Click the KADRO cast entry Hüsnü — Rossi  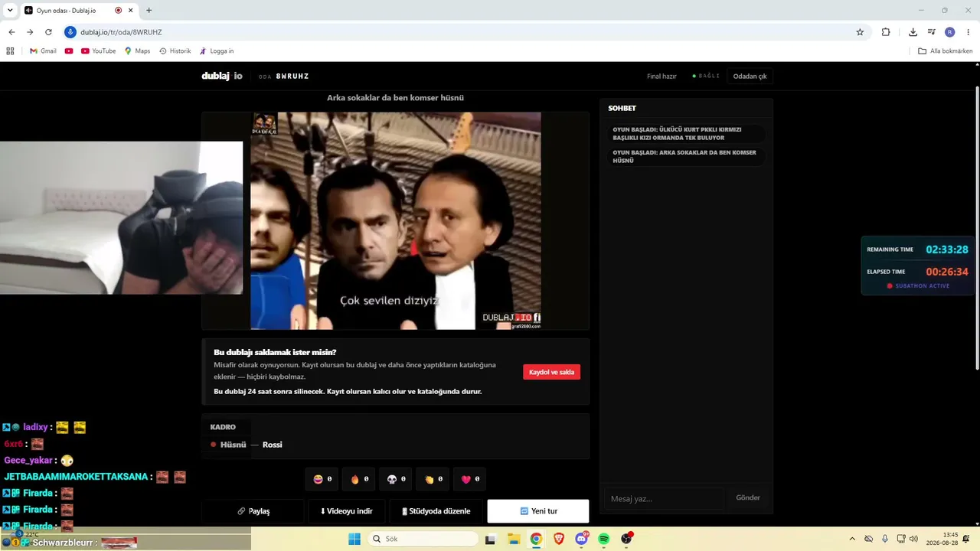(x=247, y=445)
